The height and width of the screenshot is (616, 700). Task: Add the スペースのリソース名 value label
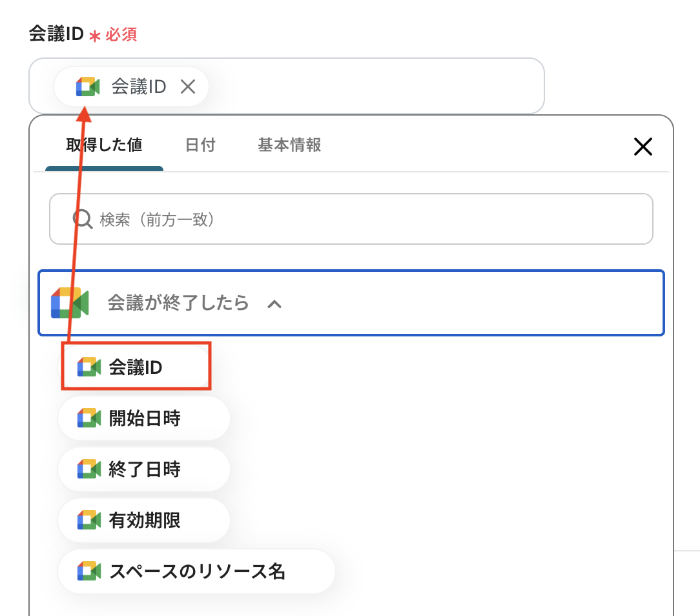[197, 571]
